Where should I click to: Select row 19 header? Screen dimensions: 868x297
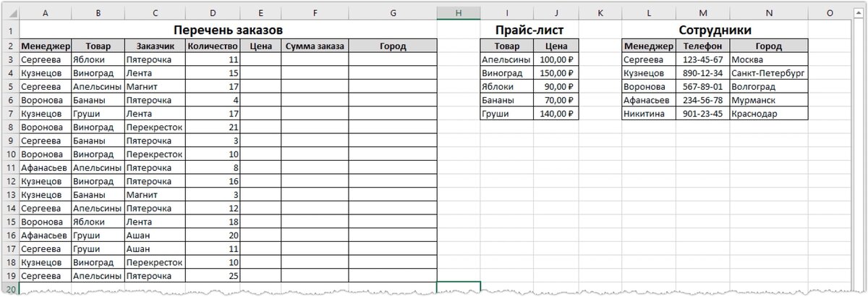pos(9,276)
